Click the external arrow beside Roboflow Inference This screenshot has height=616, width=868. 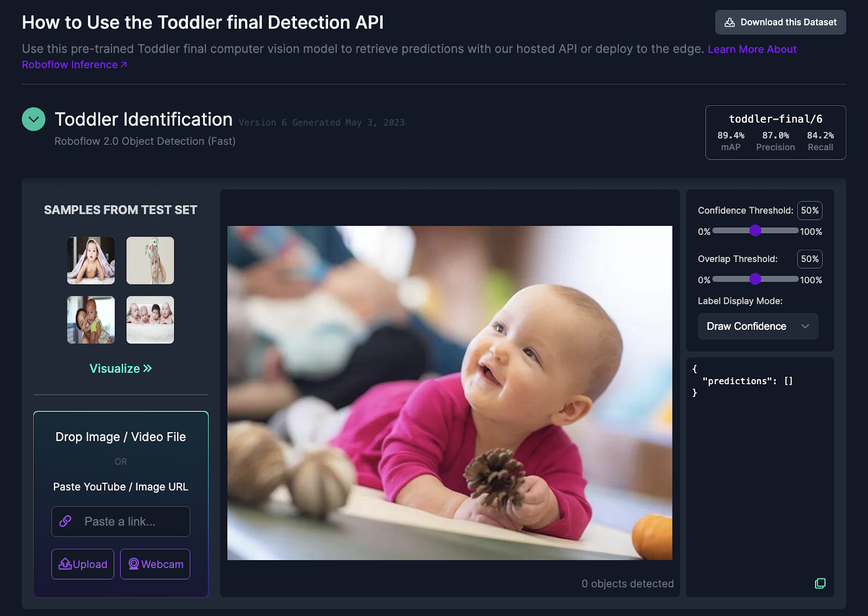pyautogui.click(x=124, y=65)
